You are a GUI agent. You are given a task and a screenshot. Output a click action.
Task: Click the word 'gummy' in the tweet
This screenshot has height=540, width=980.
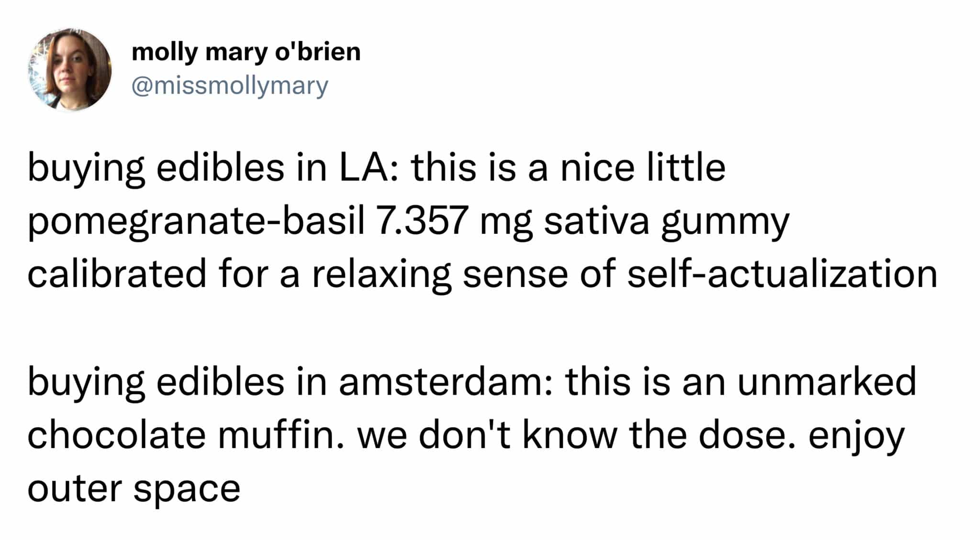tap(725, 222)
